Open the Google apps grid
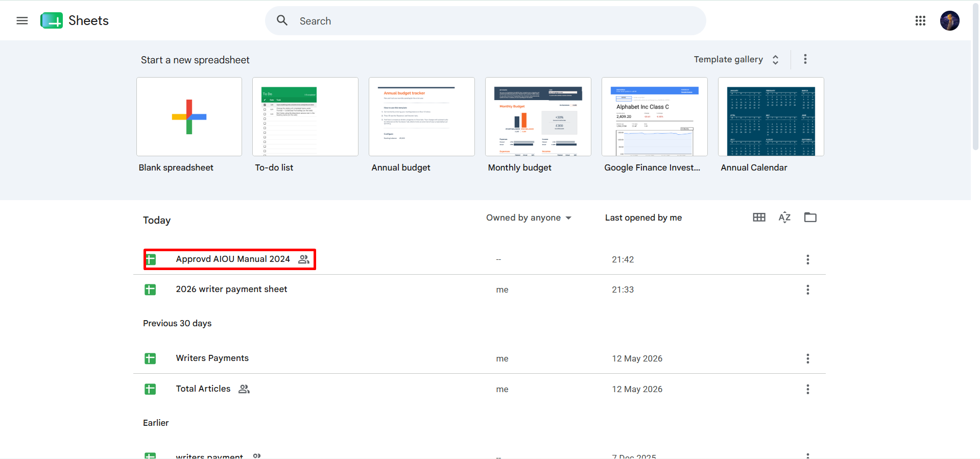 (x=920, y=20)
